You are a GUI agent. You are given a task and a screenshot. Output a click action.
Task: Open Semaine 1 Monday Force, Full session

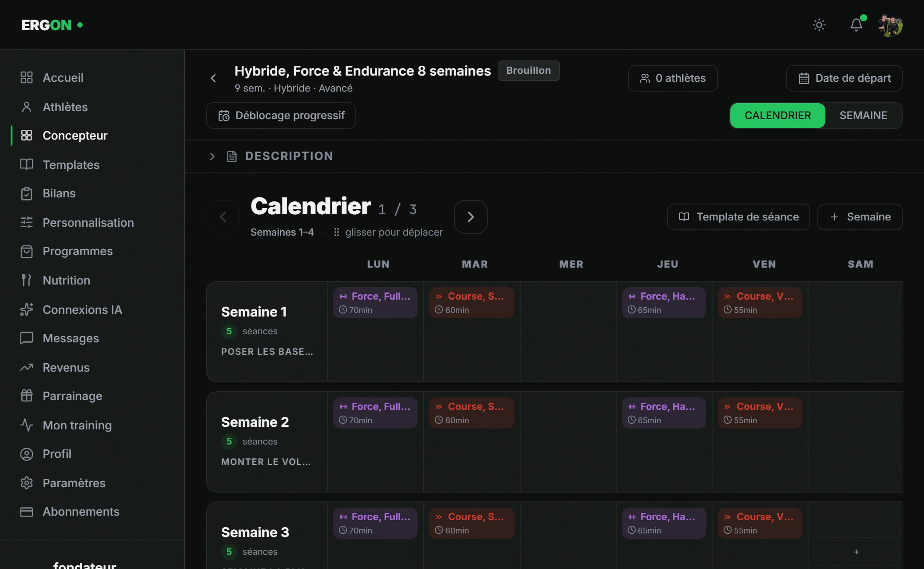tap(375, 303)
